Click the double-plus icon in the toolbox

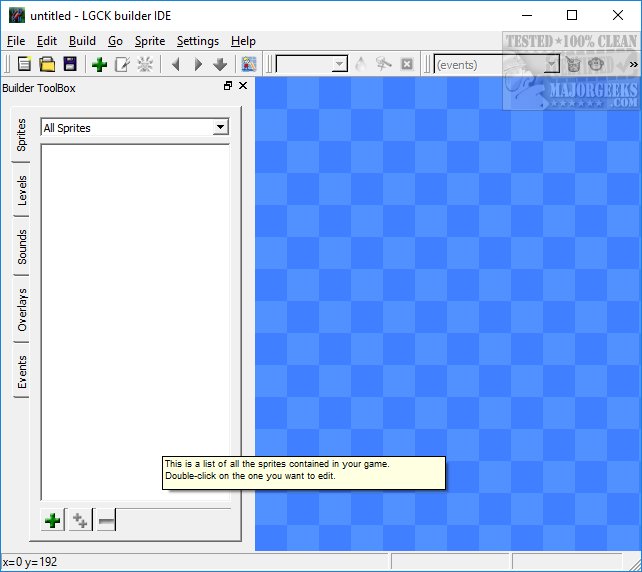(x=79, y=520)
